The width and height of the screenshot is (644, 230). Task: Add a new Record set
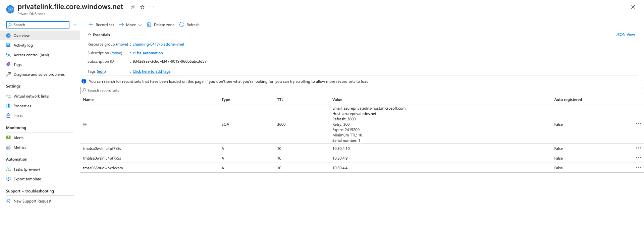tap(101, 25)
